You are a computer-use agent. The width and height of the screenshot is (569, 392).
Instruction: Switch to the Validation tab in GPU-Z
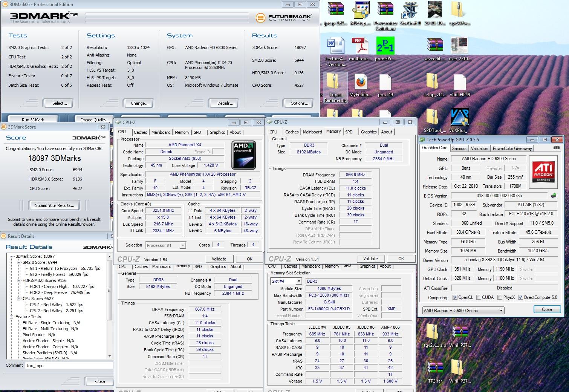click(479, 149)
